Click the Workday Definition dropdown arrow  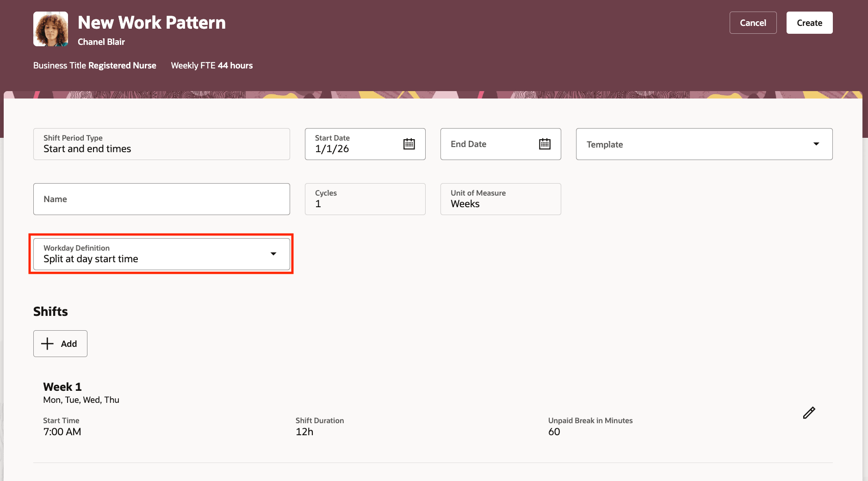point(273,254)
